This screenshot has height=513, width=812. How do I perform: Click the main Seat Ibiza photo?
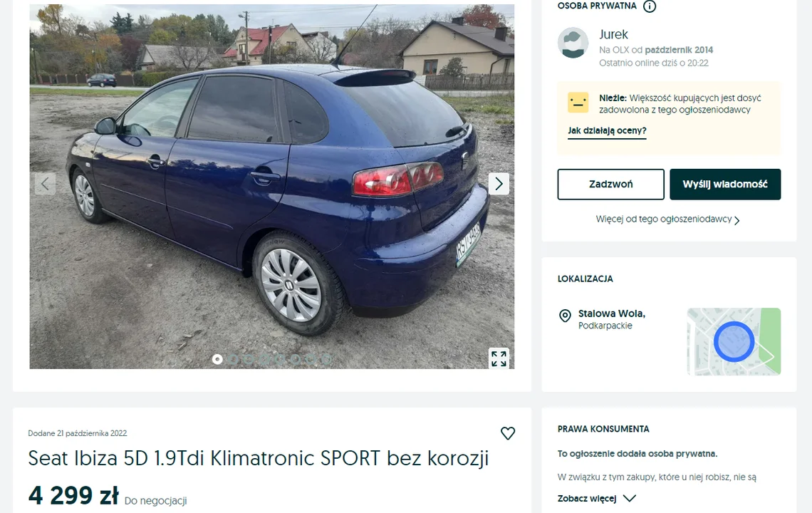(272, 187)
